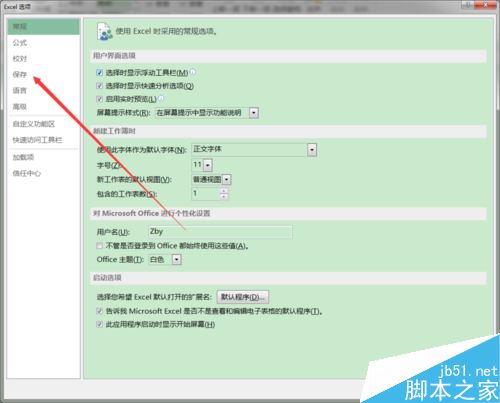Decrease 包含的工作表数 spinner value

tap(224, 197)
